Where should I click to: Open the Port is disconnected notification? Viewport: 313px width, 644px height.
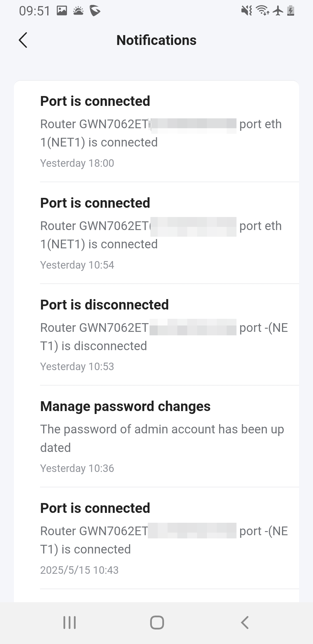[156, 335]
